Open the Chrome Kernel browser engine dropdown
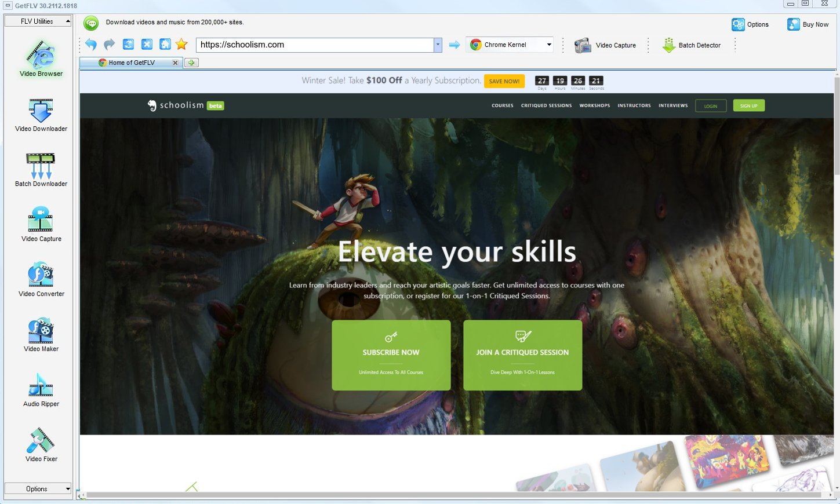 [510, 45]
